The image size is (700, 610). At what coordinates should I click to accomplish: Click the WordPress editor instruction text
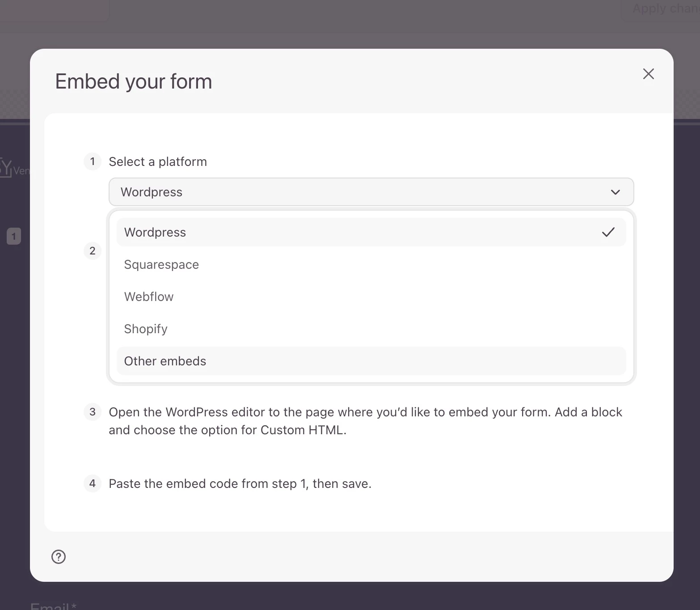(x=365, y=421)
